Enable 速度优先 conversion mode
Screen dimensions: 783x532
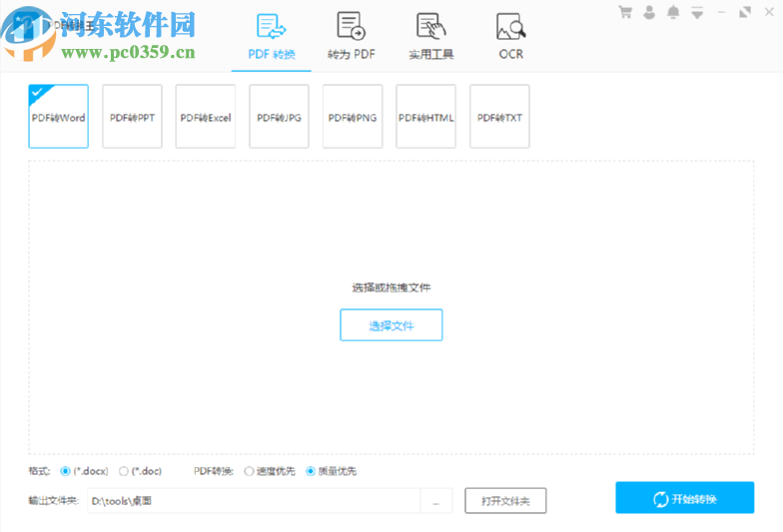[250, 471]
